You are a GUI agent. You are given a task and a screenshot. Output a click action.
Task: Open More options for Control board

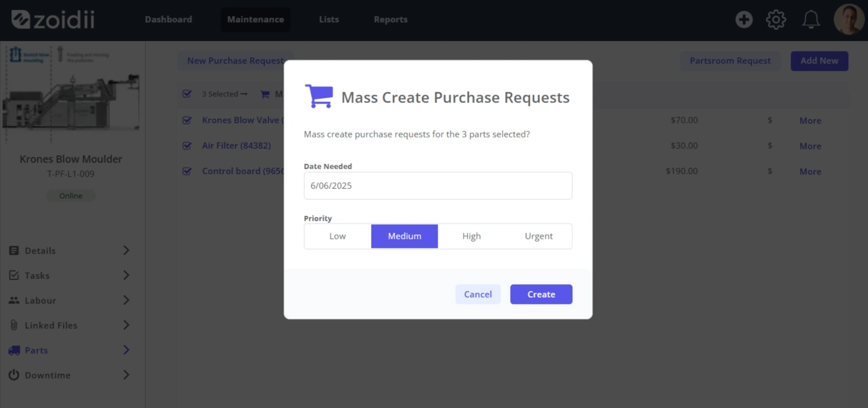[x=810, y=171]
